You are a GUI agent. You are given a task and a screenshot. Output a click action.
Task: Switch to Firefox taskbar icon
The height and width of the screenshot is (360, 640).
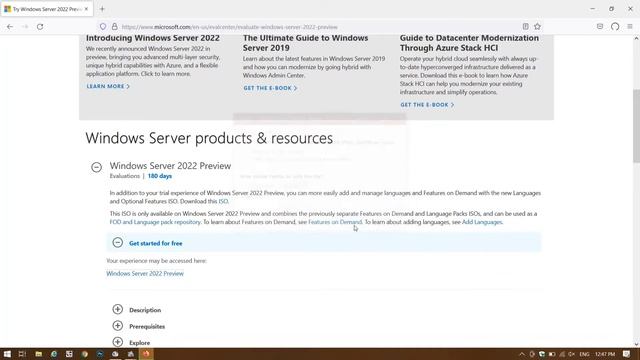pyautogui.click(x=146, y=354)
